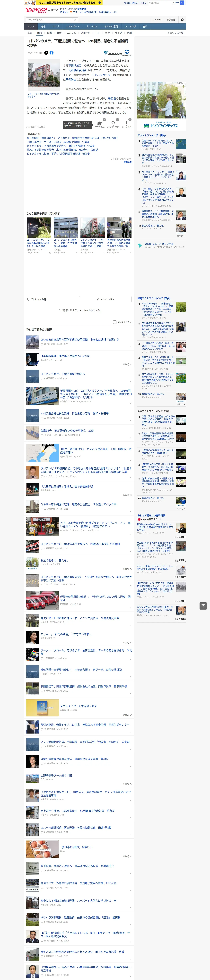Open the グーグル クローム売却命じず article

[86, 652]
